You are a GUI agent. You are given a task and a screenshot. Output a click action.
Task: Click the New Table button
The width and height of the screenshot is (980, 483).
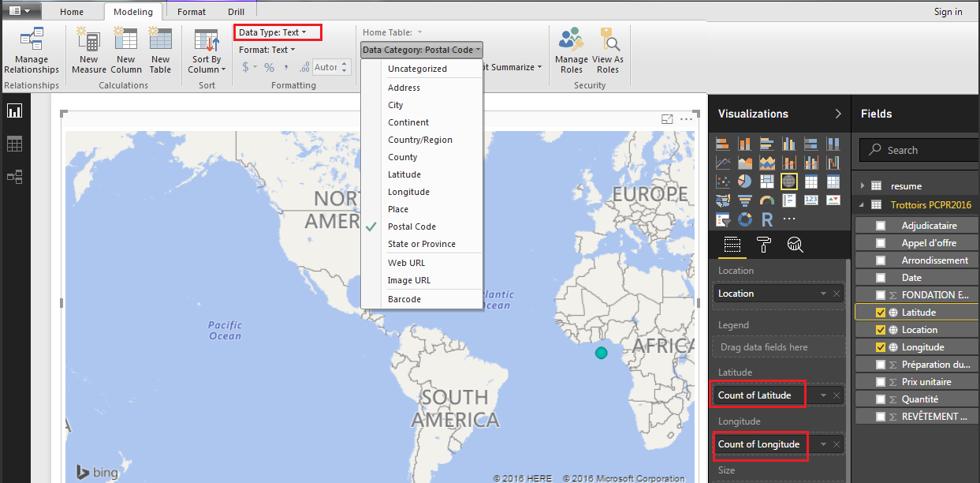pyautogui.click(x=160, y=52)
